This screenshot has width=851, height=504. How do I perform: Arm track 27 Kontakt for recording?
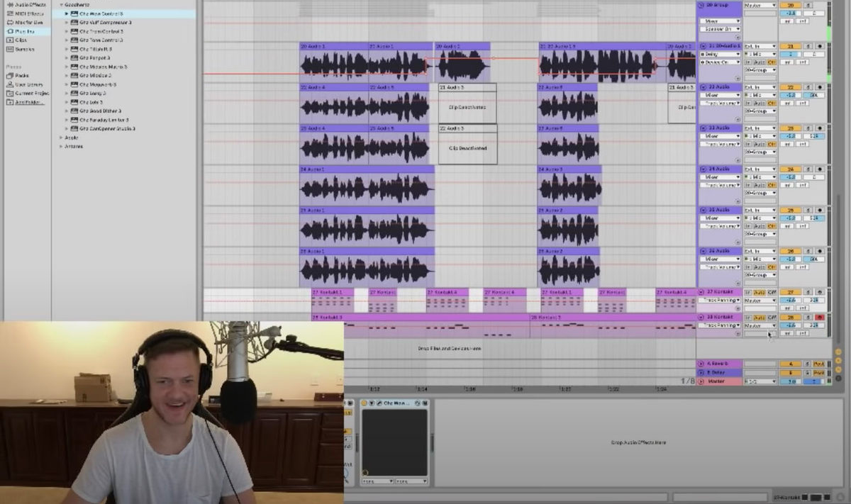820,292
